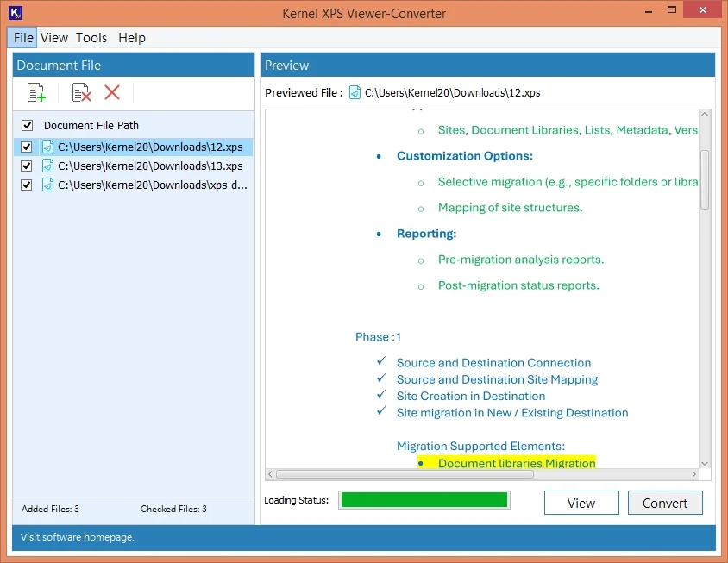Select the C:\Users\Kernel20\Downloads\12.xps row
Viewport: 728px width, 563px height.
(134, 147)
